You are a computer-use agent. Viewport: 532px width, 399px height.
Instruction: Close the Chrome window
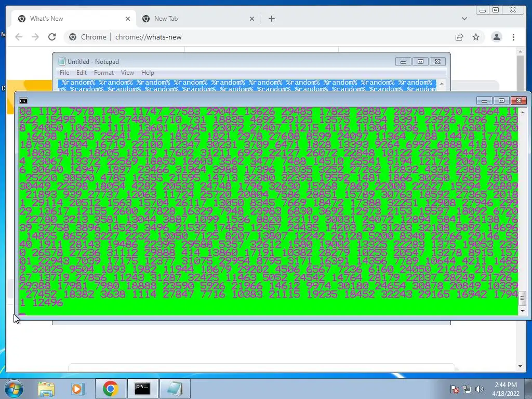(513, 10)
